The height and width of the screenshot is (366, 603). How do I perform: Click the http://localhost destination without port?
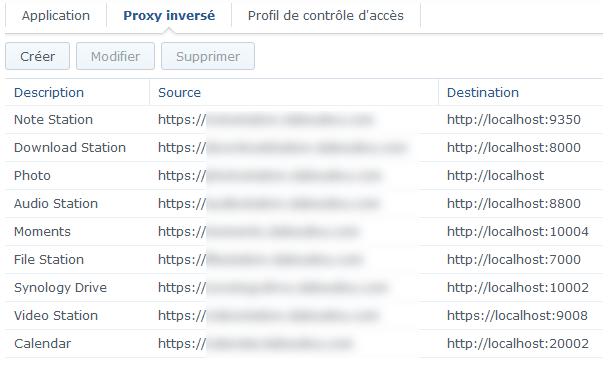pyautogui.click(x=495, y=176)
